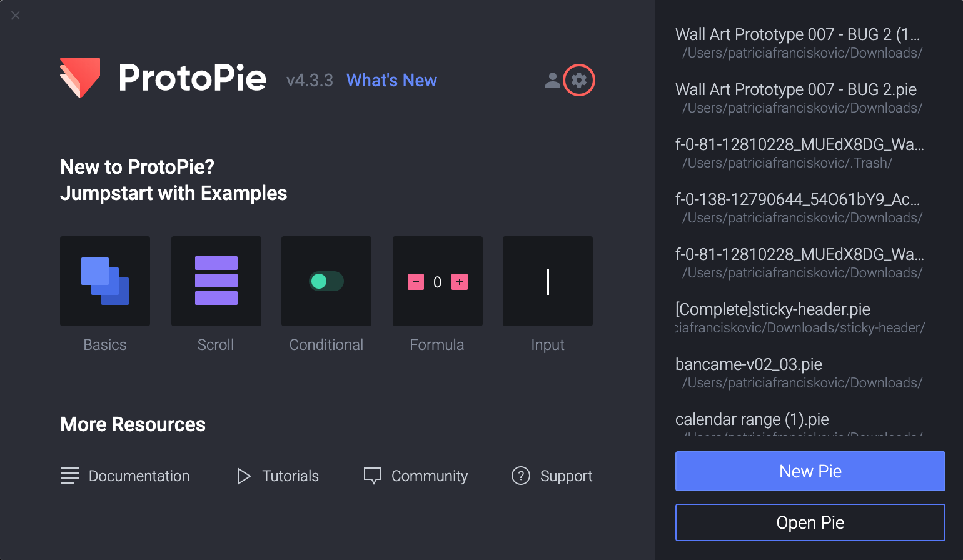Click the Support question mark icon
The width and height of the screenshot is (963, 560).
(521, 476)
